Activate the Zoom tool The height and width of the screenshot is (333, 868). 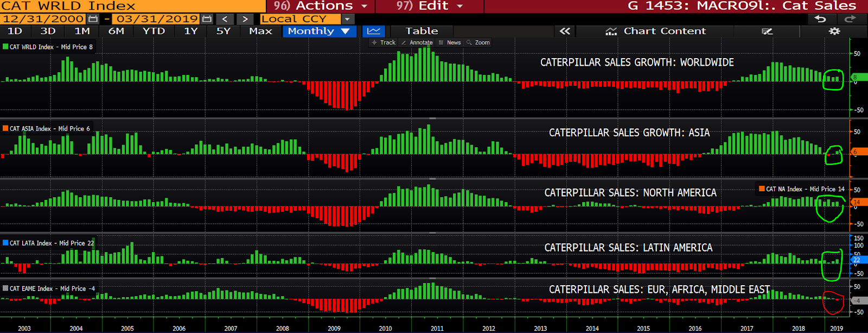point(478,42)
